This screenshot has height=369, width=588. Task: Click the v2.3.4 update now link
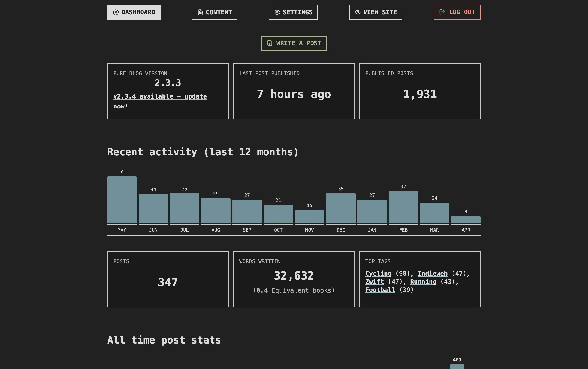click(160, 97)
